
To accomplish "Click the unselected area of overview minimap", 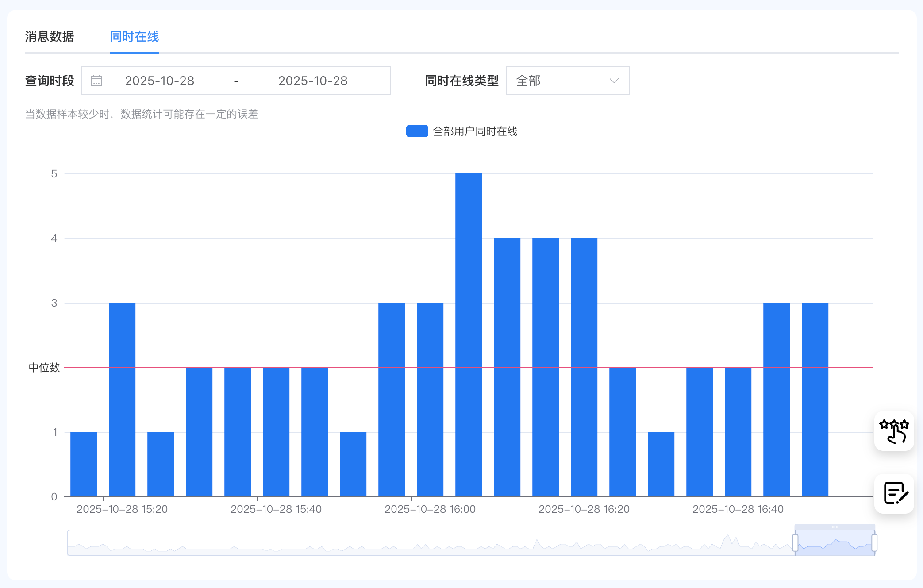I will 398,543.
